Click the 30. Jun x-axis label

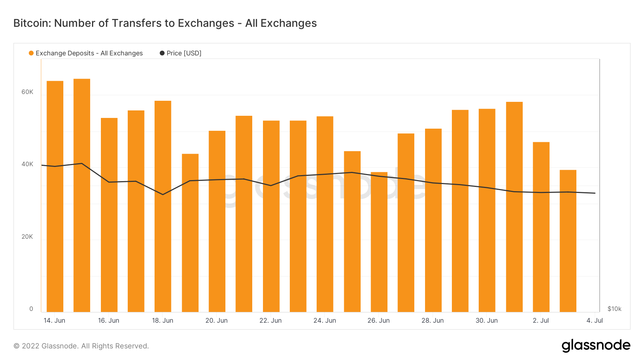[x=487, y=321]
